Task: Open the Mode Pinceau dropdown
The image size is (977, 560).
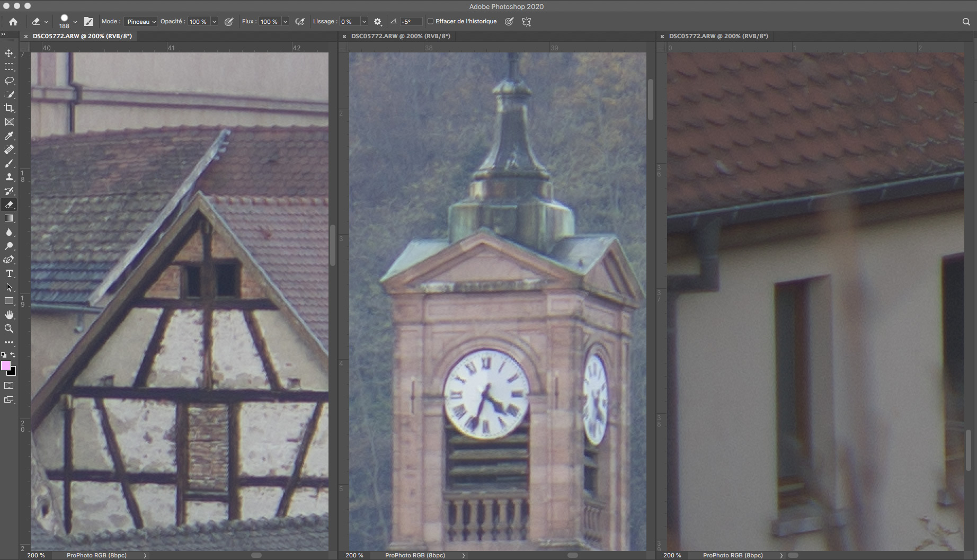Action: (x=141, y=22)
